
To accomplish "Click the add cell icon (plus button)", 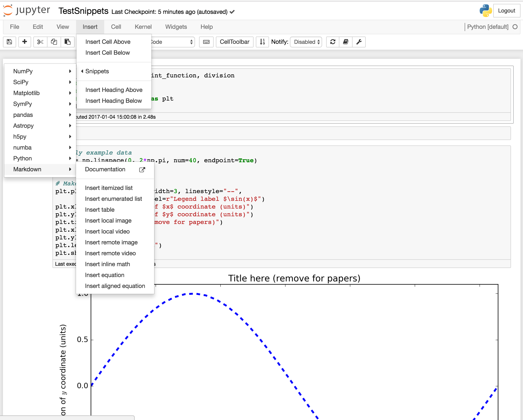I will coord(25,42).
